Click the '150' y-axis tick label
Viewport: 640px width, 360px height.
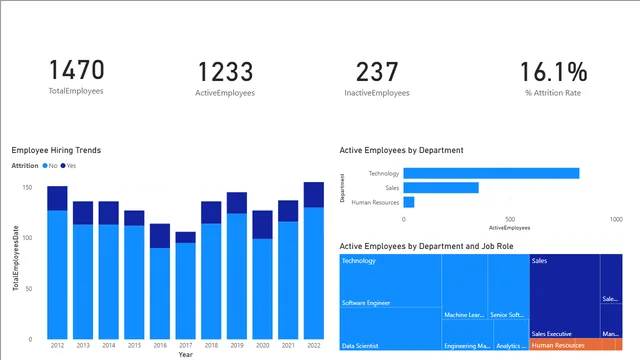pos(27,187)
